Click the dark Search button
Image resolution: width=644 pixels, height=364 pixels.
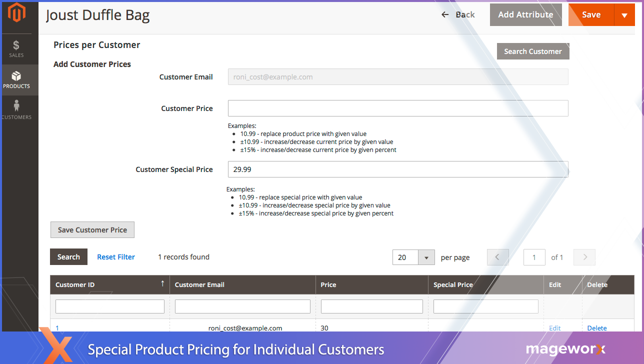tap(68, 257)
